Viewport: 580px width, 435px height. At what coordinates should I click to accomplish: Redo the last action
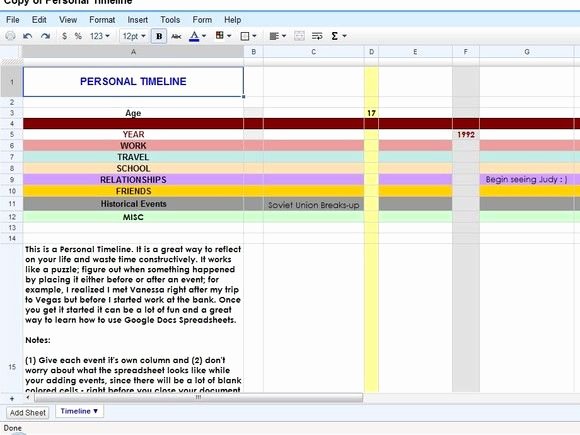coord(45,36)
